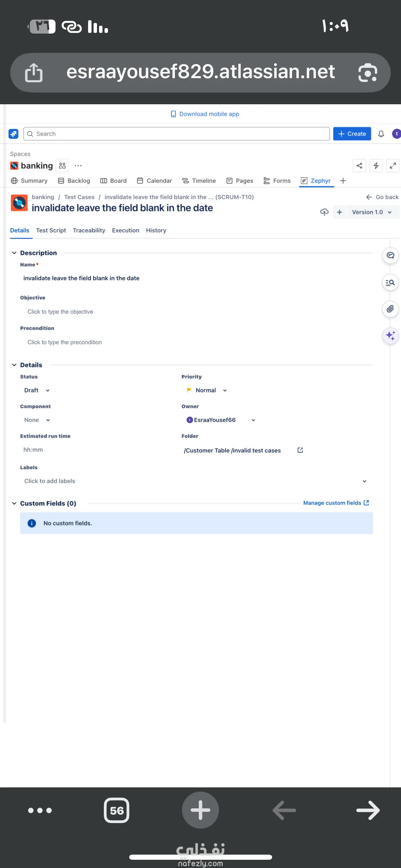
Task: Click the cloud upload icon
Action: [x=324, y=212]
